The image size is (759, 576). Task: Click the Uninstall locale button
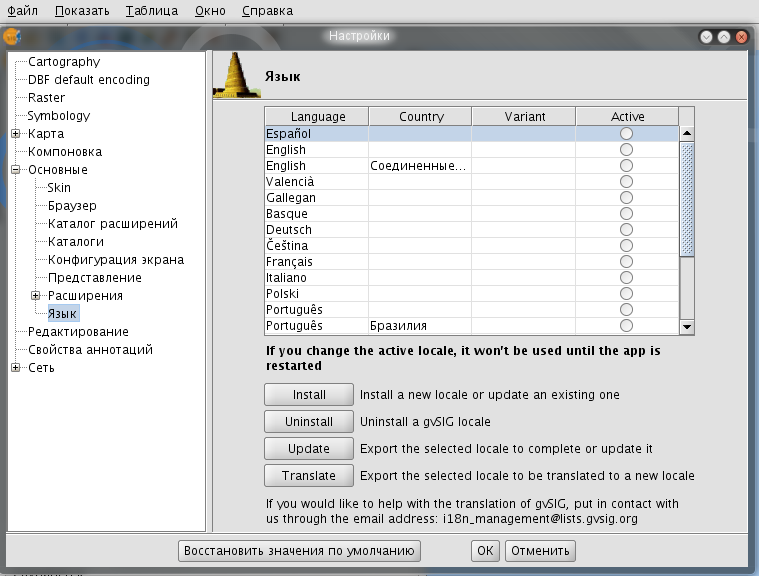[309, 422]
